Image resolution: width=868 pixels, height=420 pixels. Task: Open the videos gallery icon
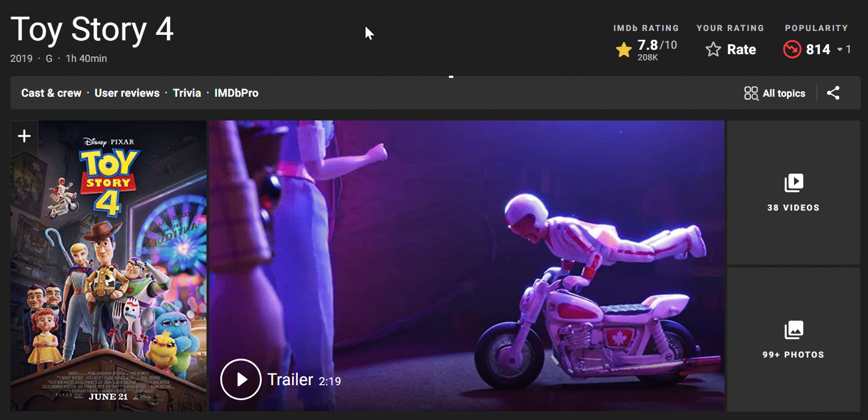[x=793, y=182]
